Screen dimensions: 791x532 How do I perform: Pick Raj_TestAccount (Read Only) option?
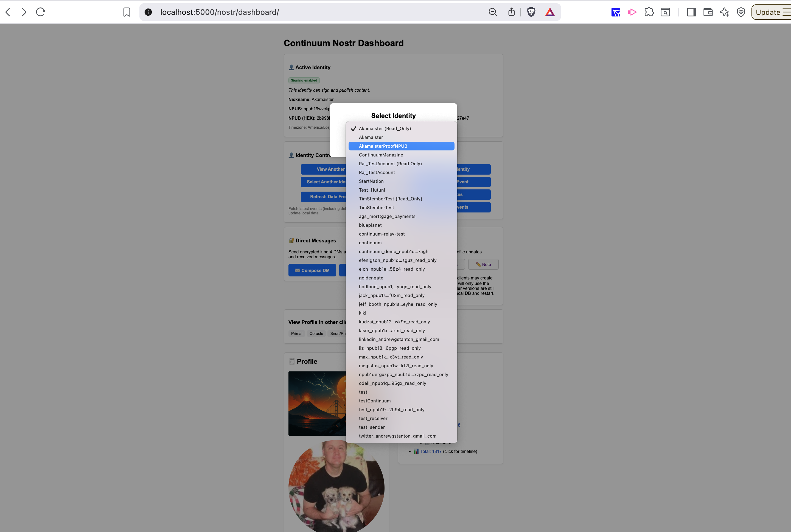[x=390, y=164]
